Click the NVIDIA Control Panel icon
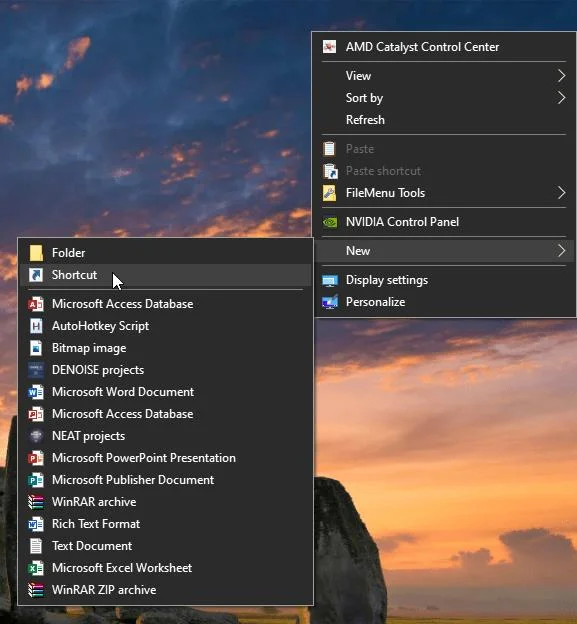Screen dimensions: 577x624 pyautogui.click(x=329, y=222)
